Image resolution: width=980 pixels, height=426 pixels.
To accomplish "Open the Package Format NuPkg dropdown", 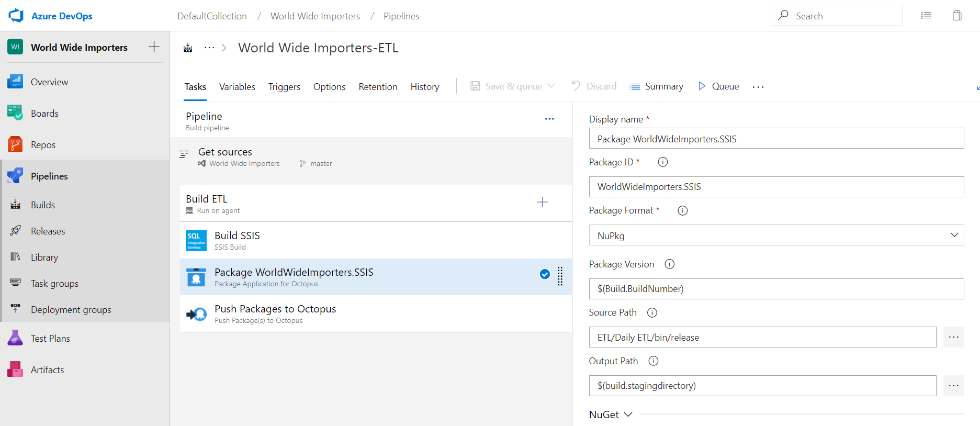I will click(776, 236).
